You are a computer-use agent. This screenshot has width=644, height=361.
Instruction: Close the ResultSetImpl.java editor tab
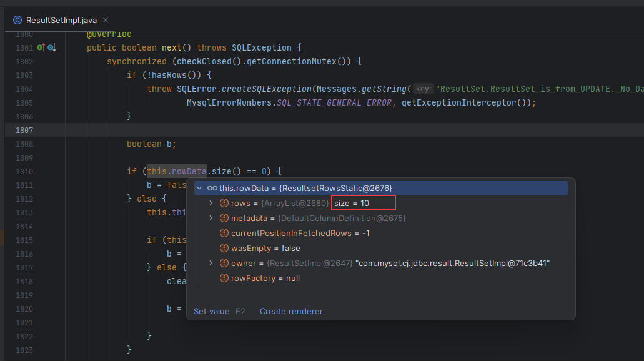(x=106, y=20)
